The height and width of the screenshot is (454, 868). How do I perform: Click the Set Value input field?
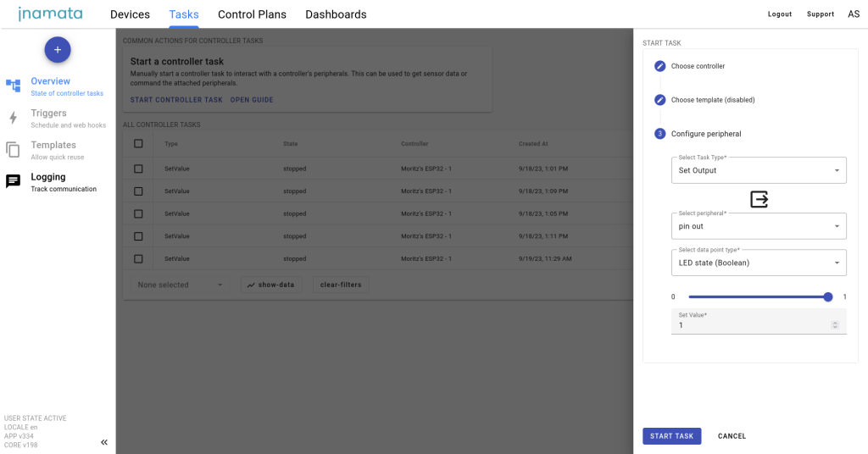tap(759, 321)
